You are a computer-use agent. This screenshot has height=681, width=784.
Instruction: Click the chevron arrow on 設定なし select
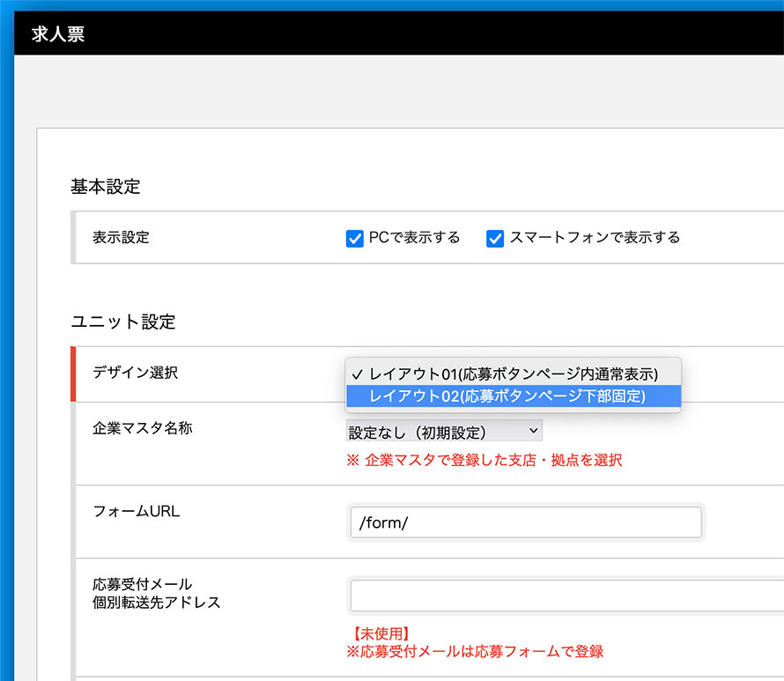coord(534,431)
